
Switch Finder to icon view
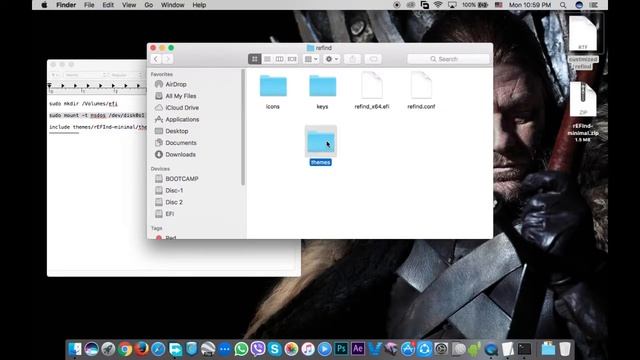pyautogui.click(x=255, y=59)
